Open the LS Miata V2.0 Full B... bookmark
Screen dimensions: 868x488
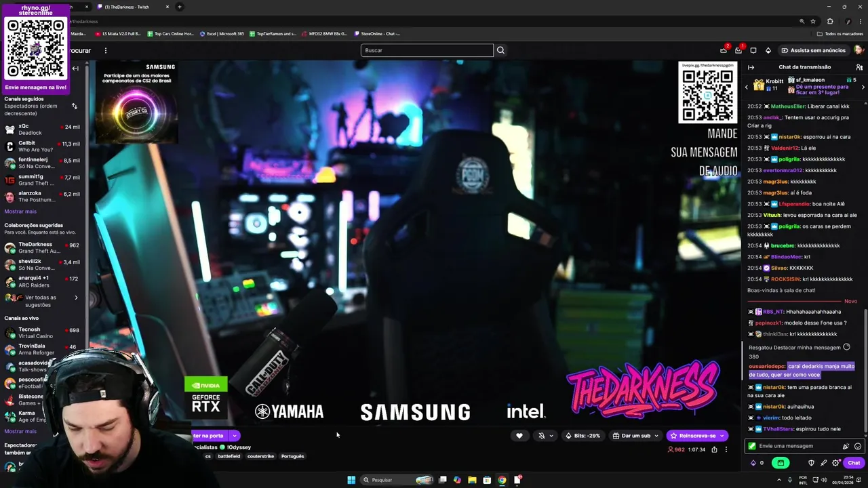click(x=117, y=33)
